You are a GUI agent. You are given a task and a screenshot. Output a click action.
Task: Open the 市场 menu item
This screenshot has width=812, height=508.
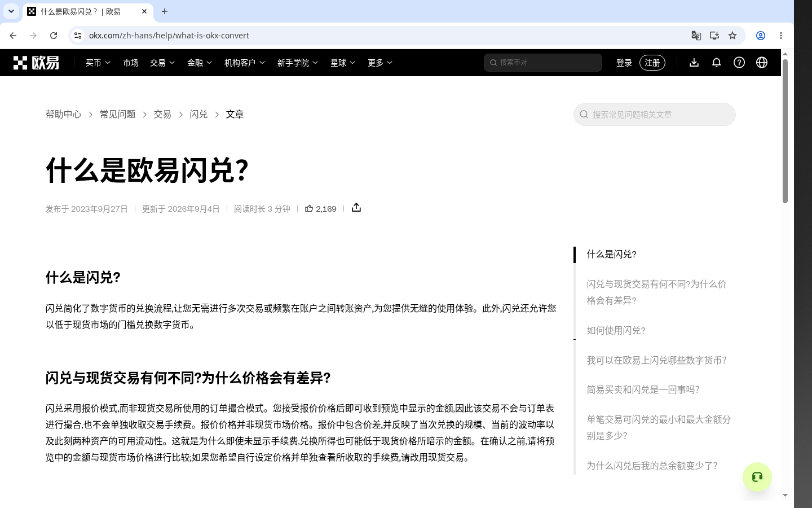coord(131,63)
